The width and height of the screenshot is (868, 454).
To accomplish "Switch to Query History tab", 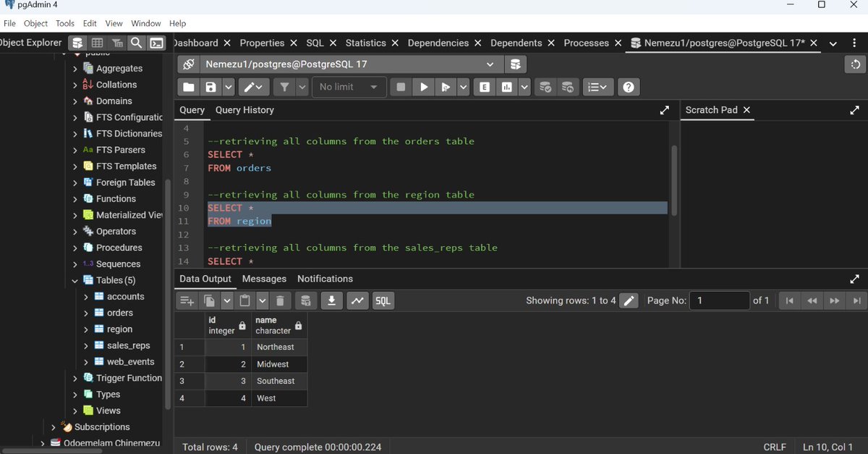I will coord(244,110).
